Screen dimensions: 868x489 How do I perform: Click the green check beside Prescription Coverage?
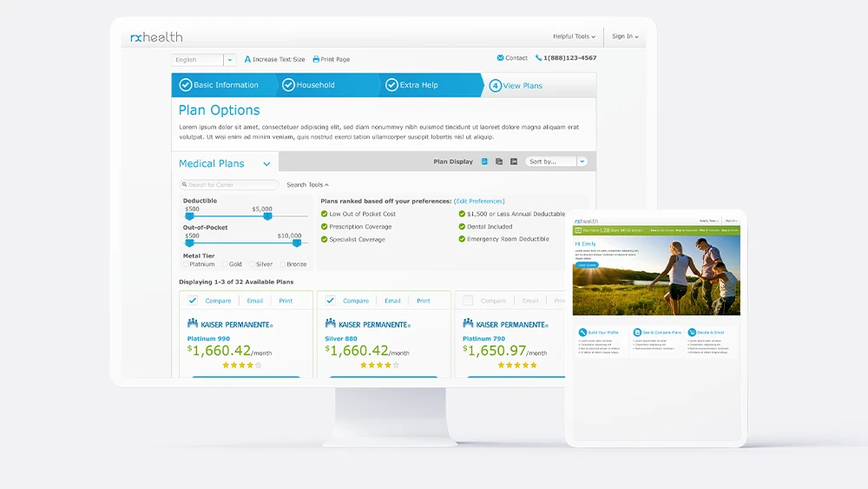(x=325, y=227)
